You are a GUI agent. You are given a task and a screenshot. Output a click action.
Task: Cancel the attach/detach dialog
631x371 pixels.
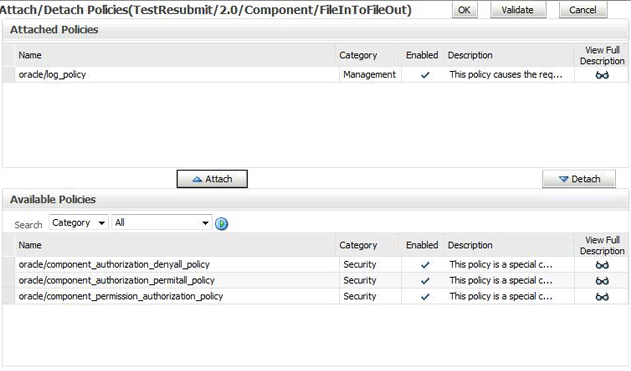click(583, 10)
